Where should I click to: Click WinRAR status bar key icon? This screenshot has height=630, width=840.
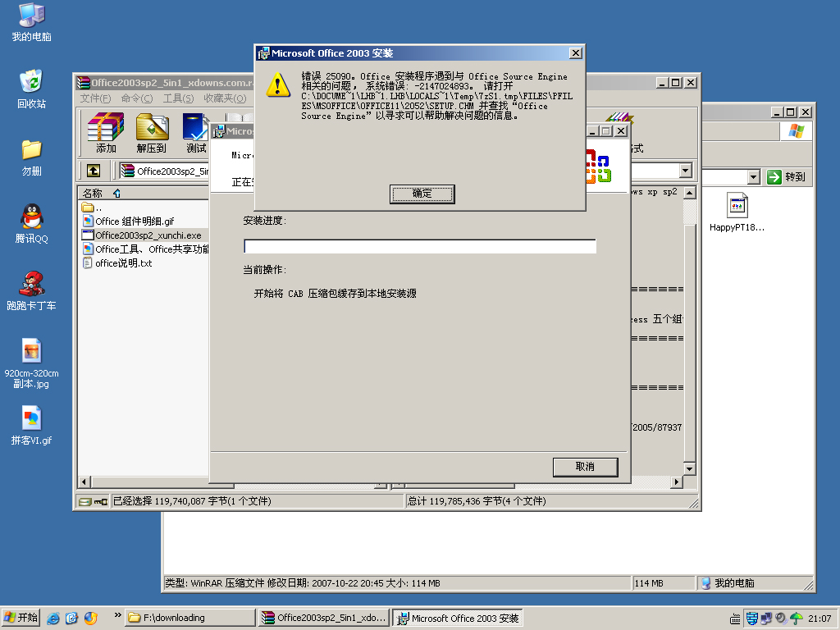click(101, 501)
